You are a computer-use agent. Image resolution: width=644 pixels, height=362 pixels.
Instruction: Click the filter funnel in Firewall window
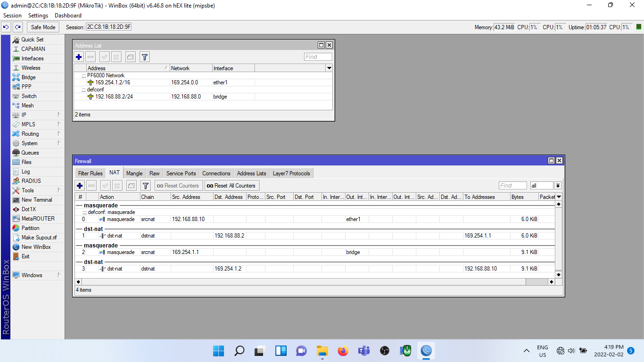pos(146,186)
